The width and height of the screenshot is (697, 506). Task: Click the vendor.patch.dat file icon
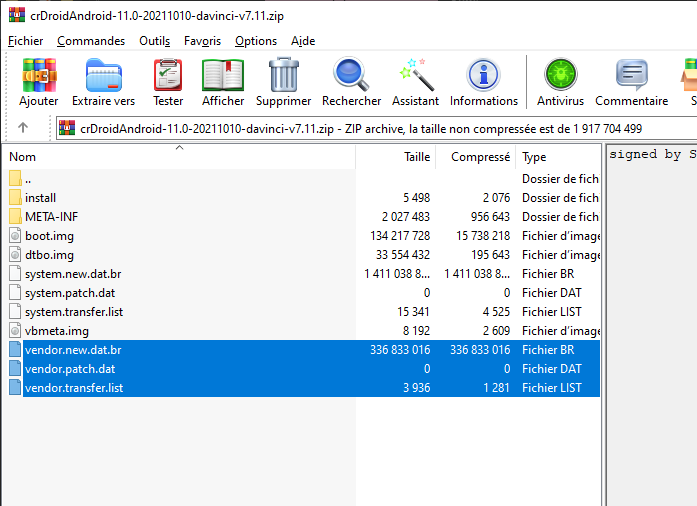tap(15, 369)
